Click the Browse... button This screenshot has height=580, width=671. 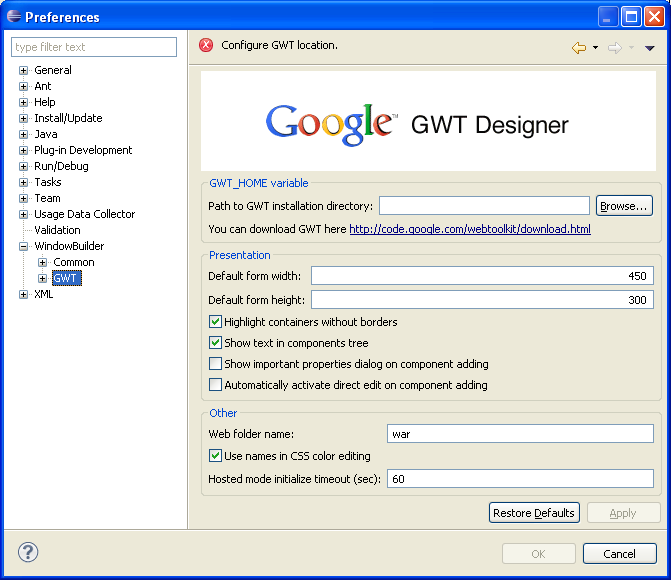(x=624, y=206)
